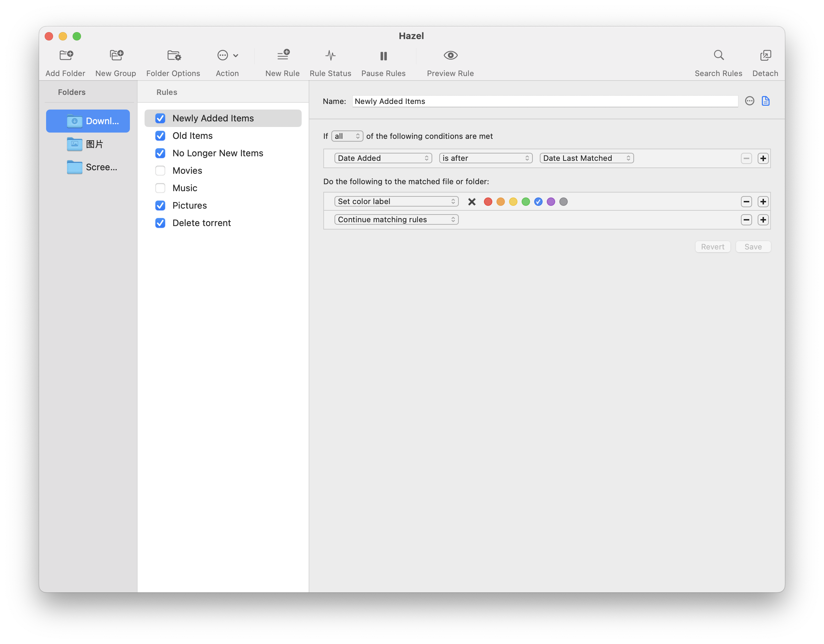Image resolution: width=824 pixels, height=644 pixels.
Task: Open the Search Rules magnifier
Action: (x=718, y=55)
